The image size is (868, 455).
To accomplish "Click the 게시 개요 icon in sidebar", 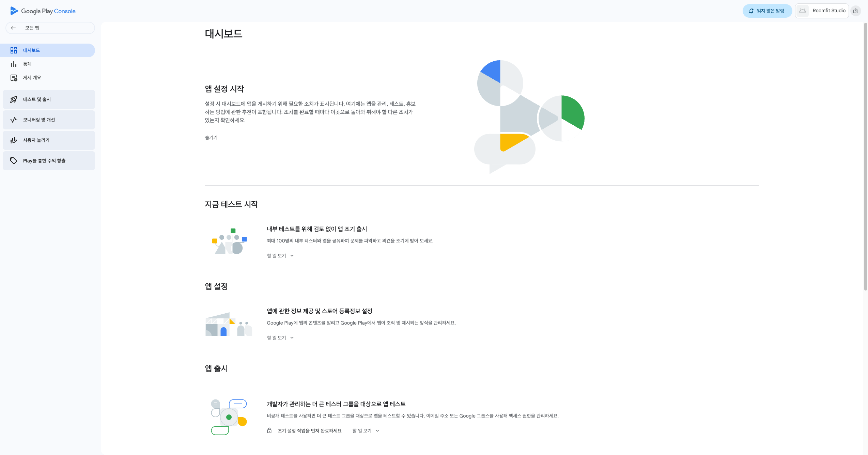I will [14, 78].
